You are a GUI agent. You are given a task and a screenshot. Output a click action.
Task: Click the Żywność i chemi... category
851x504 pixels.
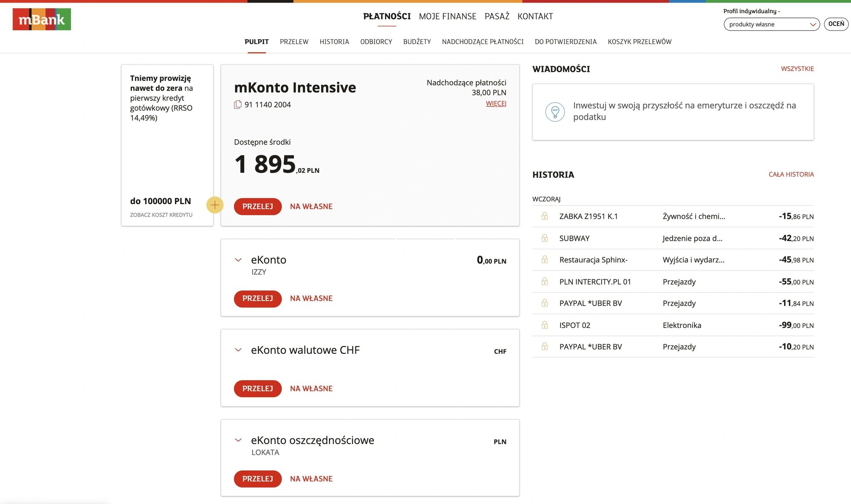(694, 216)
